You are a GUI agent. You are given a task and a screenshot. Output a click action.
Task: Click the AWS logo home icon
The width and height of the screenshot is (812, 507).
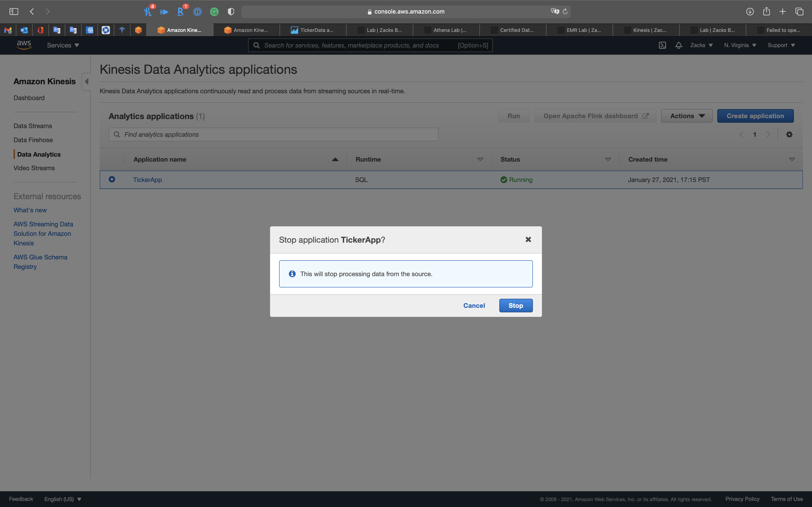24,45
